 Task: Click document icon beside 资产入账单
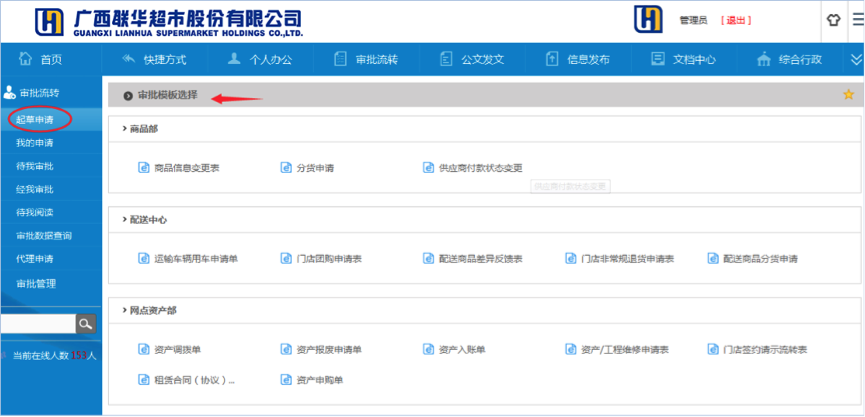pos(427,349)
